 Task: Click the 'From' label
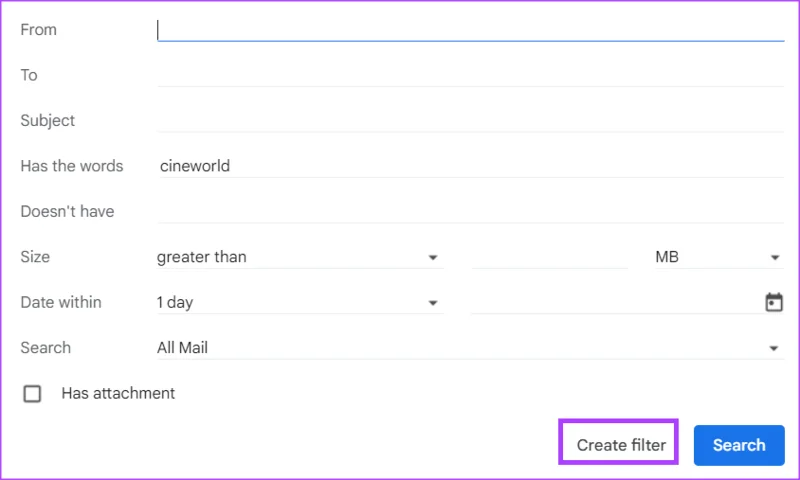38,30
